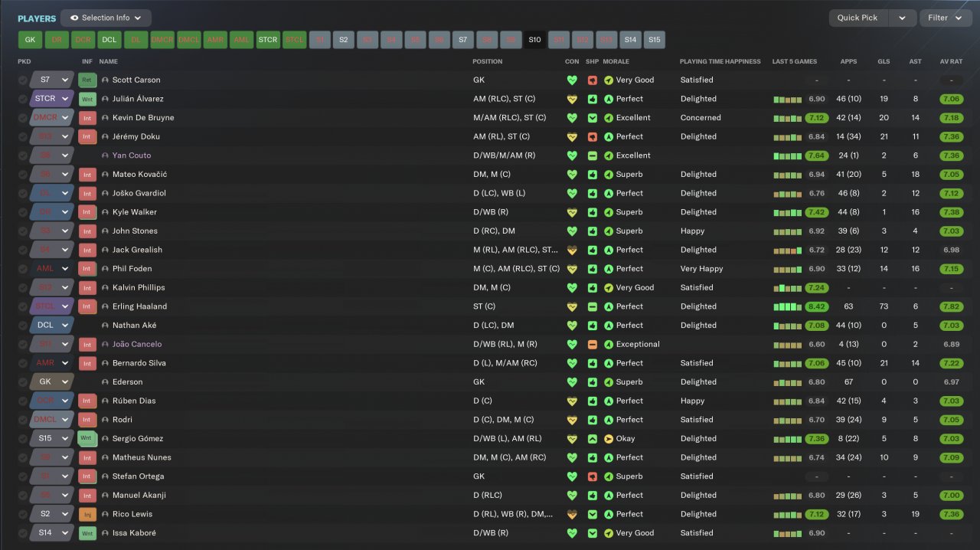Click Julián Álvarez's Wnt info badge
Viewport: 980px width, 550px height.
point(87,99)
